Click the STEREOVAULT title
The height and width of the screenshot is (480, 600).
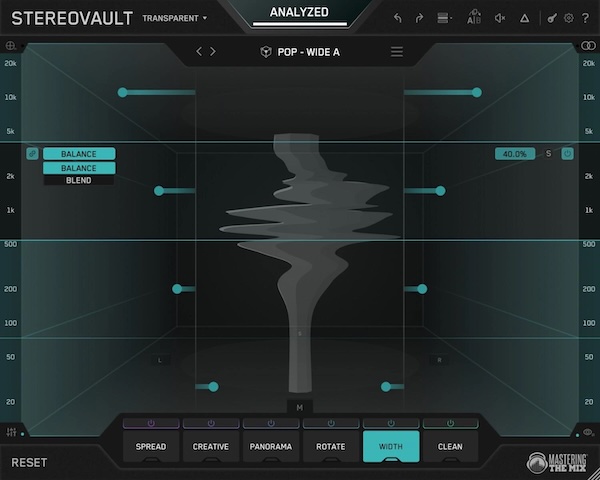(x=72, y=18)
